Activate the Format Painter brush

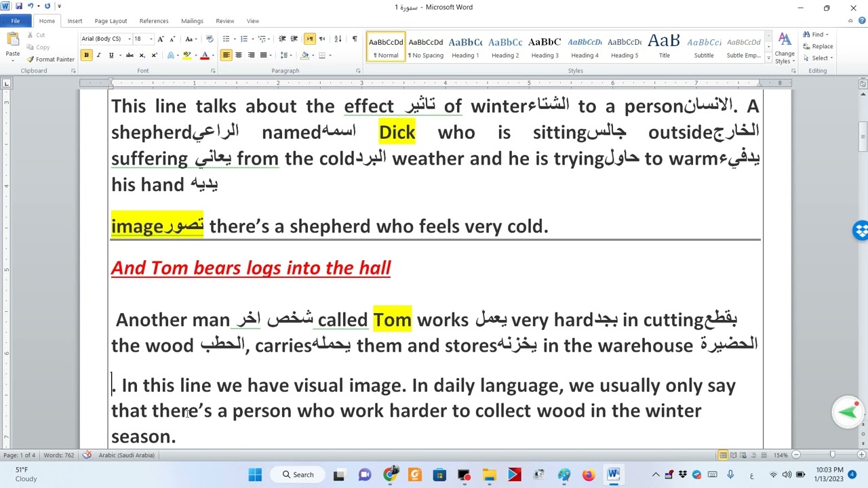pos(50,60)
